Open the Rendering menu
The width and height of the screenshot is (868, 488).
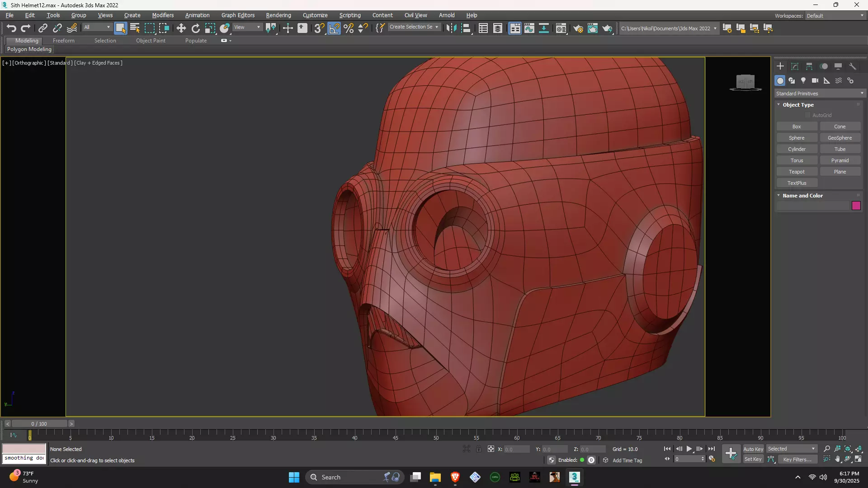(x=278, y=15)
